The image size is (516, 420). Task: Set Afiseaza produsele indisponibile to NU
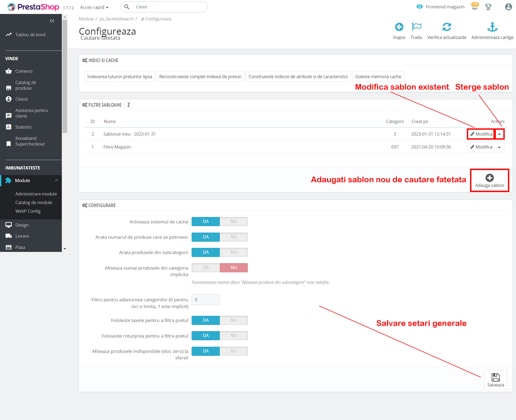(234, 351)
